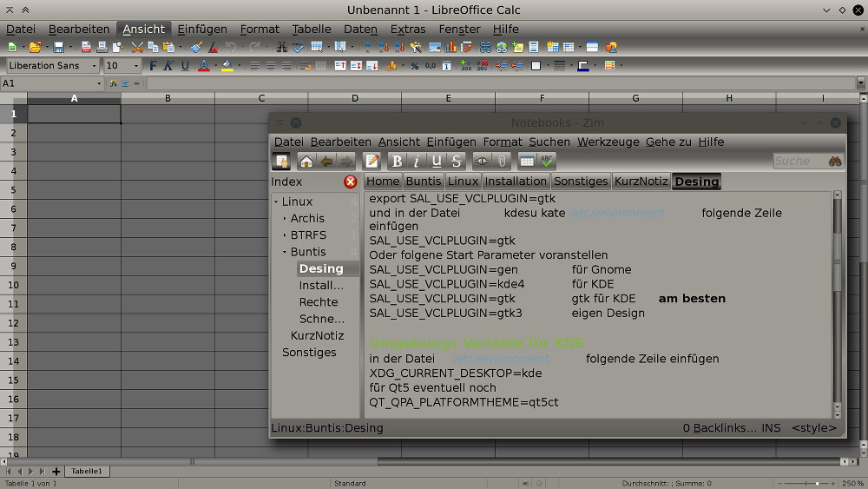Select Sonstiges page in the index tree

pyautogui.click(x=309, y=353)
